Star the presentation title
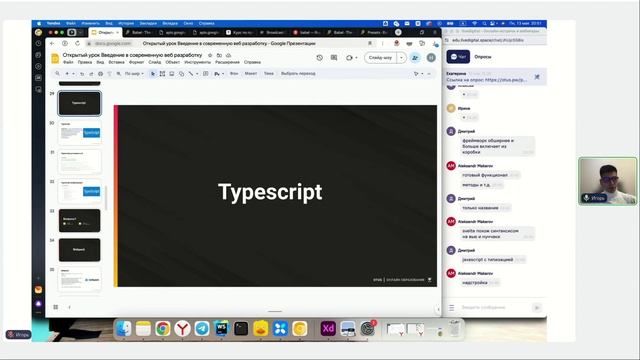Screen dimensions: 640x360 [x=210, y=55]
